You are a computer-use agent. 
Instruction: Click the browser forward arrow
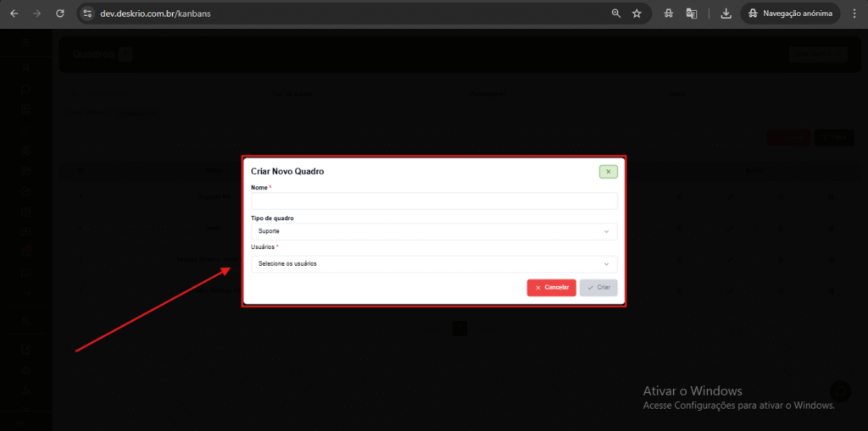point(36,14)
